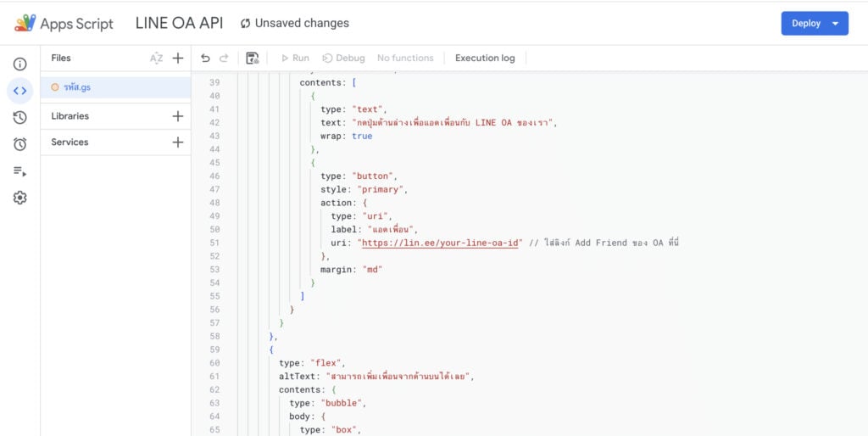
Task: Open the Overview info icon in sidebar
Action: 20,64
